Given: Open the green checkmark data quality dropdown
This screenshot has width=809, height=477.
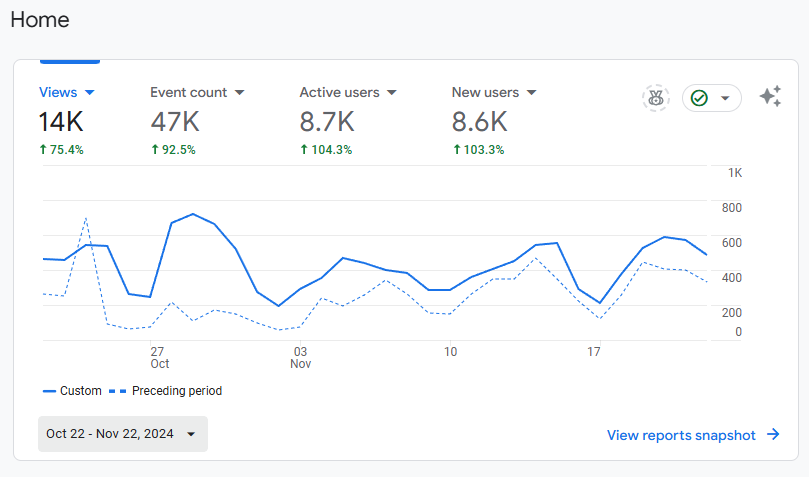Looking at the screenshot, I should (x=711, y=98).
